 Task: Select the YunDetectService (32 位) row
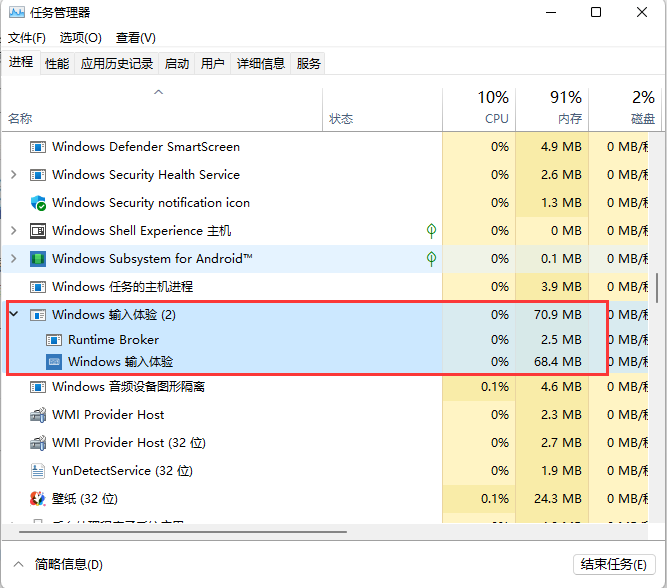pos(325,471)
